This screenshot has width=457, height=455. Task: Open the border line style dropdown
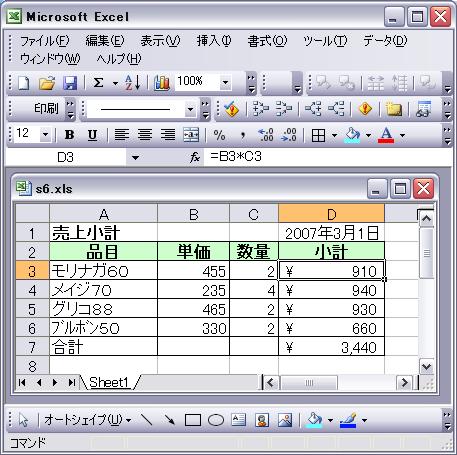click(190, 109)
